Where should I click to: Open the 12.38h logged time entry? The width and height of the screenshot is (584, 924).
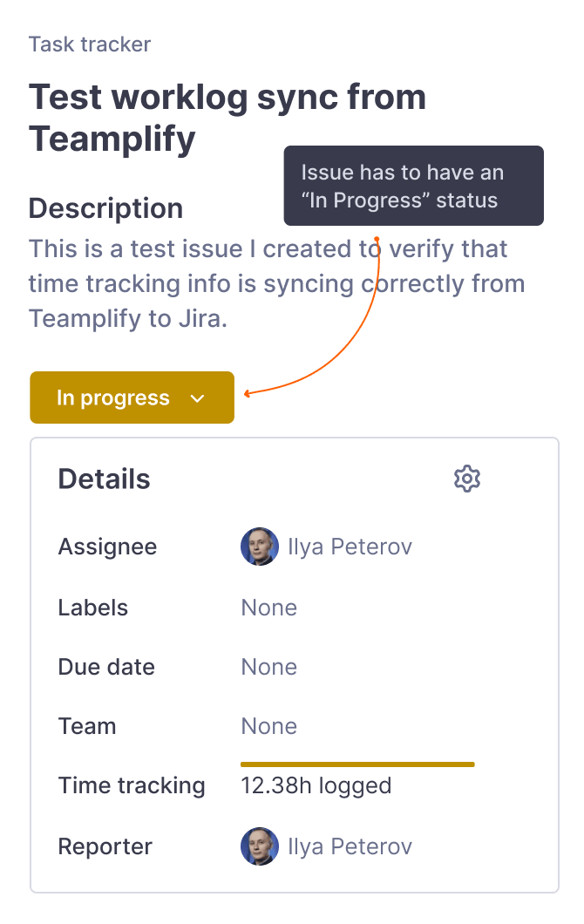(316, 785)
